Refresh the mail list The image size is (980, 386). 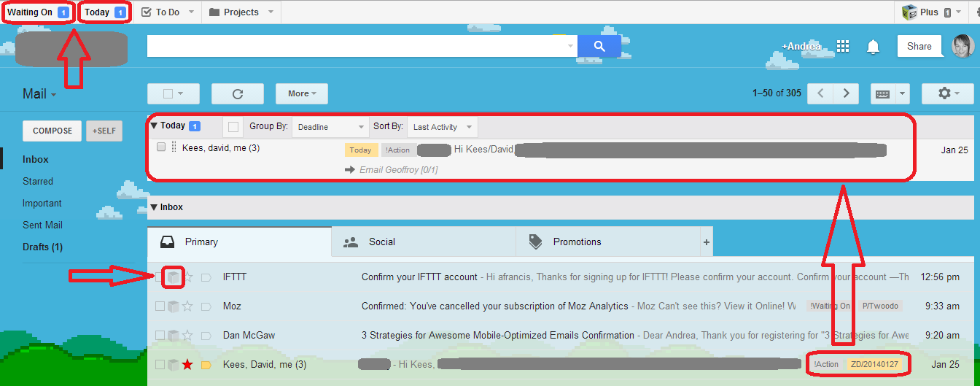pyautogui.click(x=237, y=93)
